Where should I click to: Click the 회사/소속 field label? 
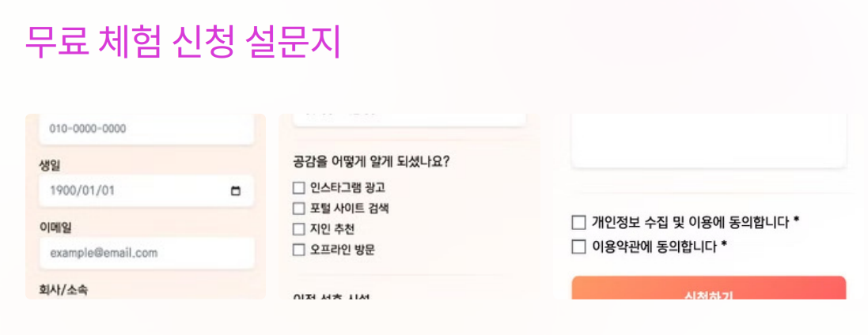tap(63, 289)
